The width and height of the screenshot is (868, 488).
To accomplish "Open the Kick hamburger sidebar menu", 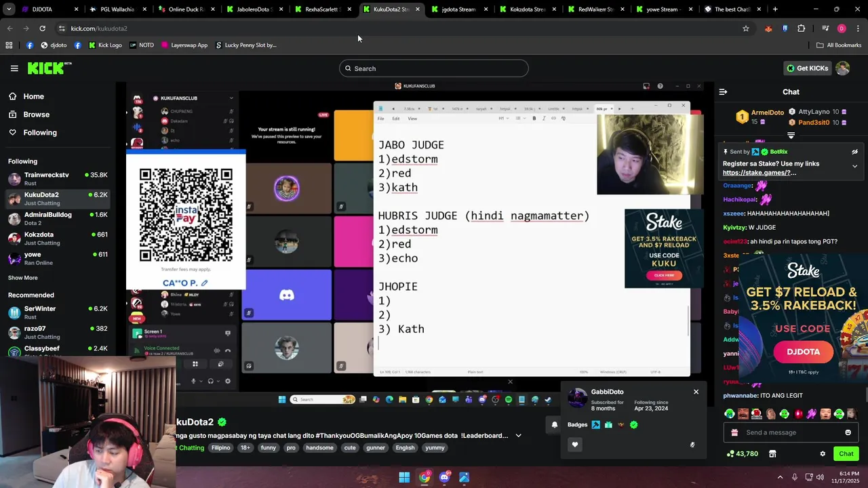I will [14, 68].
